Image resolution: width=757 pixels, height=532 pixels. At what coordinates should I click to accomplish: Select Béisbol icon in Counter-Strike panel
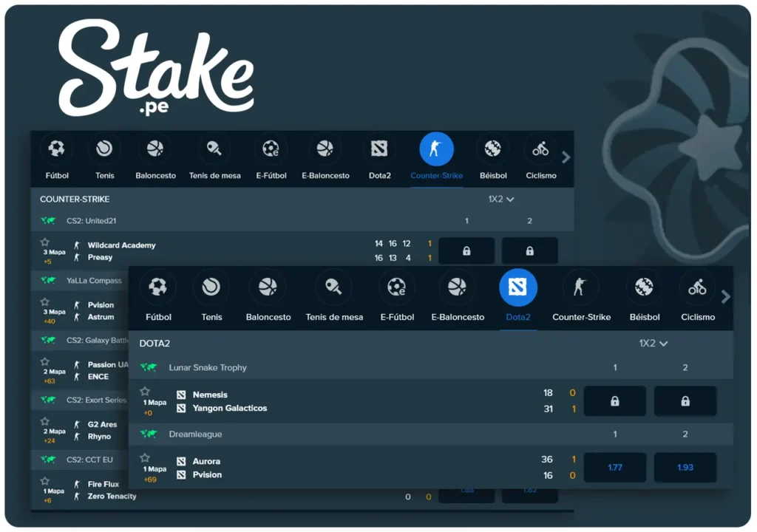[493, 149]
